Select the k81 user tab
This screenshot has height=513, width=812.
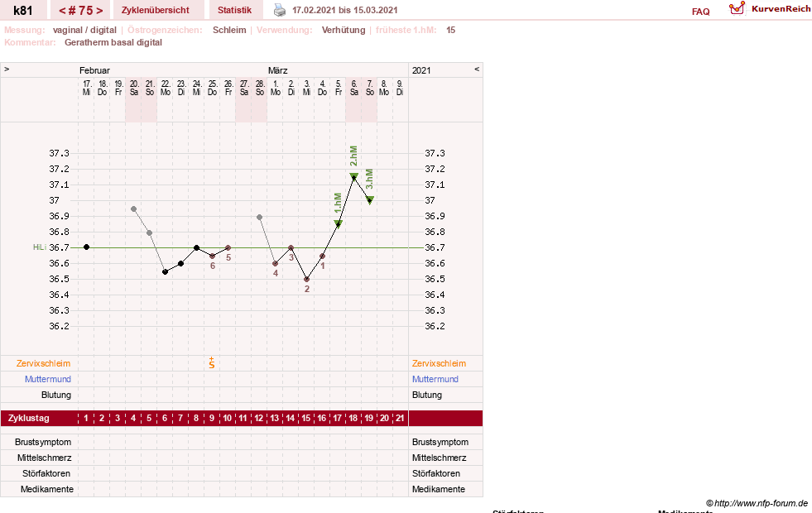click(23, 10)
